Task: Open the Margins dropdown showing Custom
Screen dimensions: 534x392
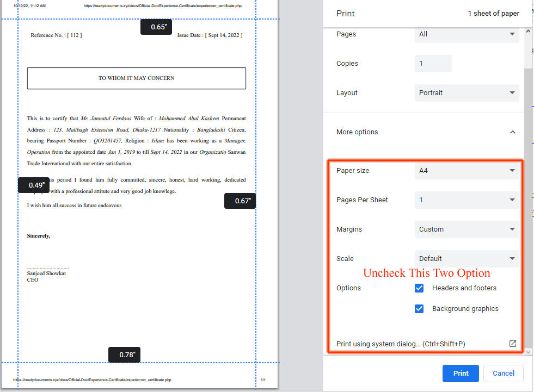Action: (467, 229)
